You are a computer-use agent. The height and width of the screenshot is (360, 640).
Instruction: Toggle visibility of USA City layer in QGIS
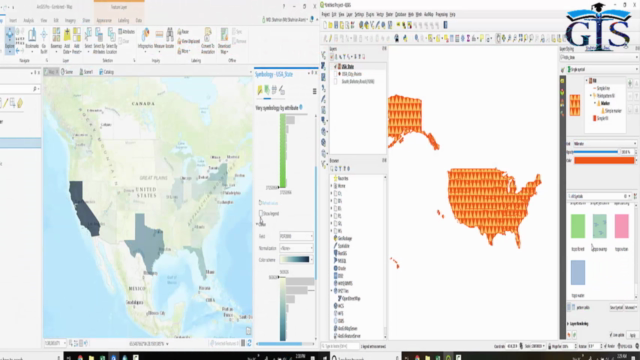[336, 74]
